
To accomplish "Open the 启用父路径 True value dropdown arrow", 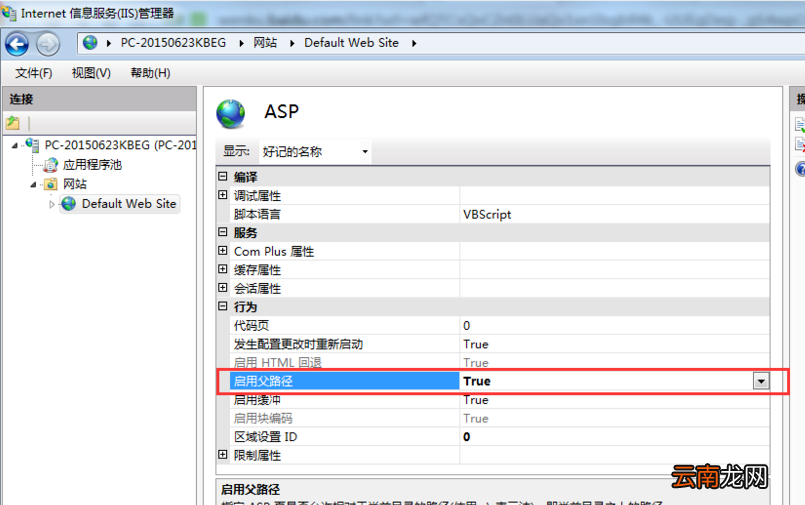I will click(x=761, y=381).
